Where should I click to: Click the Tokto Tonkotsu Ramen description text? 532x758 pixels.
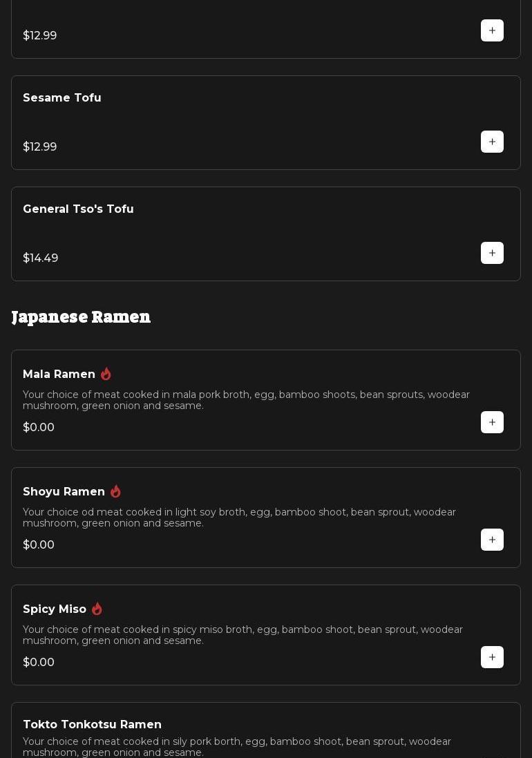[x=237, y=747]
